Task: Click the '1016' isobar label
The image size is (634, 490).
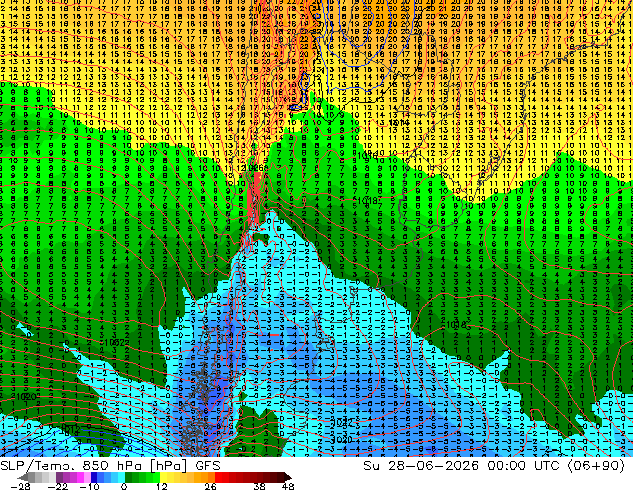Action: (x=368, y=156)
